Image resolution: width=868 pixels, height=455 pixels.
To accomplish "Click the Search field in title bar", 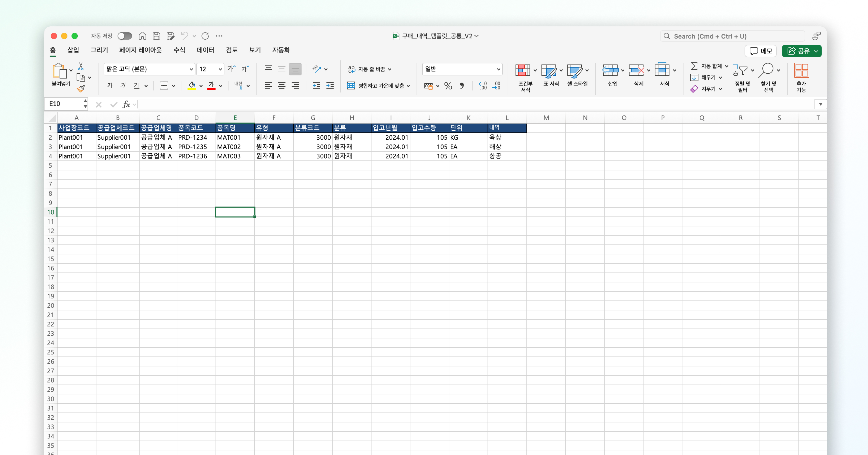I will [x=732, y=36].
